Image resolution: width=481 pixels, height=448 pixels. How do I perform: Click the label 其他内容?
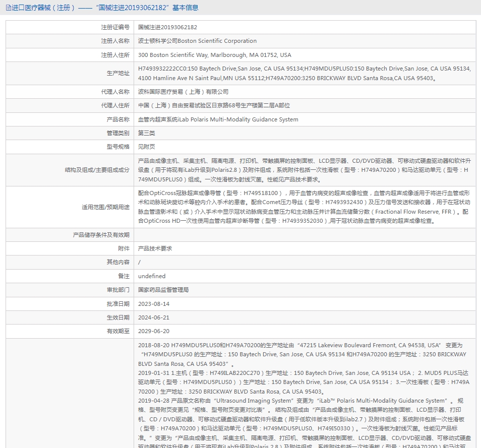[118, 262]
